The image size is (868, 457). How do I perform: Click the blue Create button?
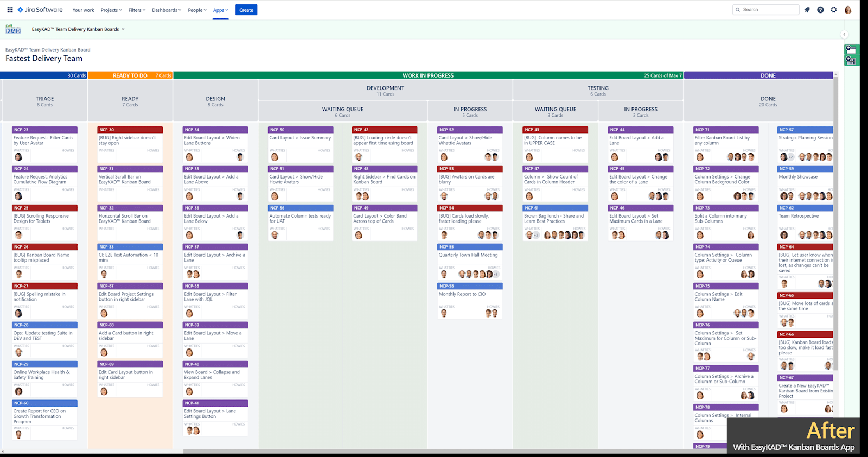pos(246,10)
